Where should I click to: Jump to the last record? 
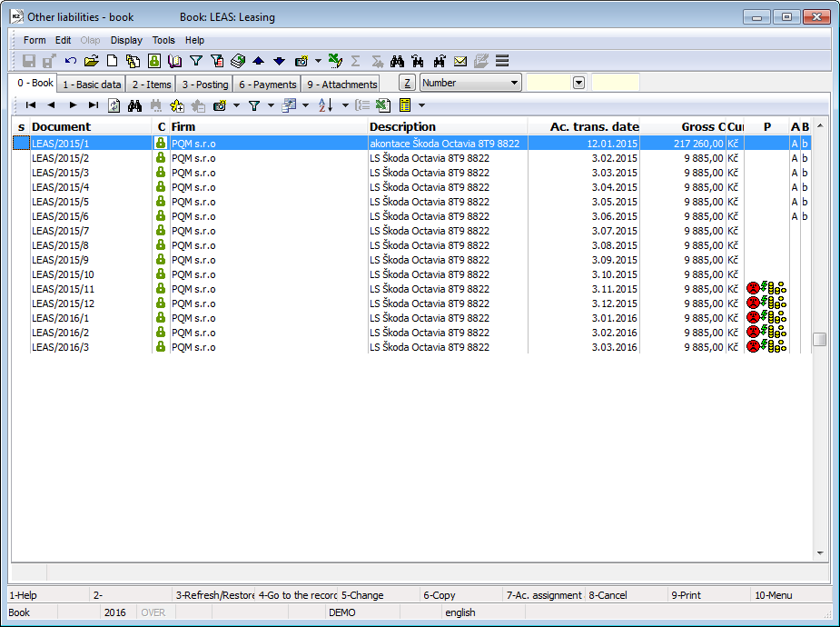pos(94,105)
